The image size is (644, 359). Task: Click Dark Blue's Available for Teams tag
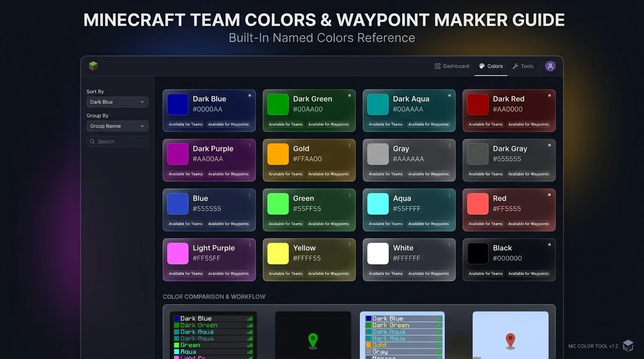[185, 124]
